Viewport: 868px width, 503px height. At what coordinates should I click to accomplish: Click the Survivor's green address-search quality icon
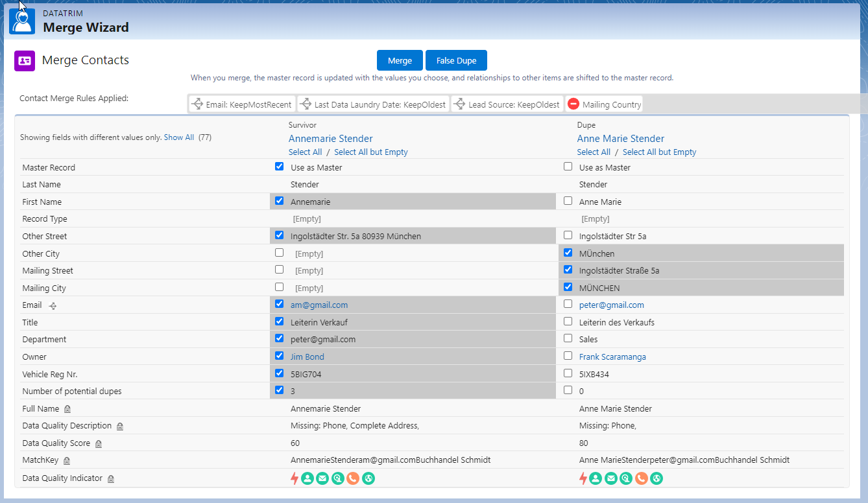[x=338, y=478]
